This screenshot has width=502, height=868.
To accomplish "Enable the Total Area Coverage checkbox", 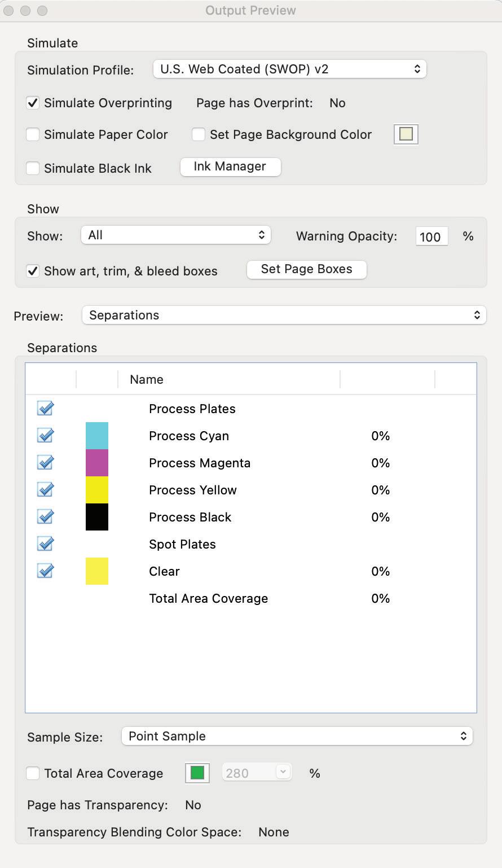I will point(33,773).
